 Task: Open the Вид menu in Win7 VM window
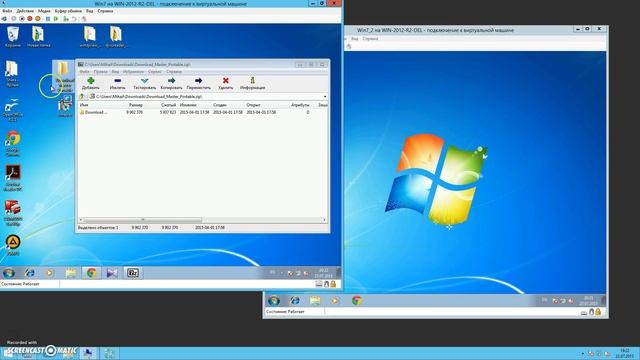pos(89,11)
